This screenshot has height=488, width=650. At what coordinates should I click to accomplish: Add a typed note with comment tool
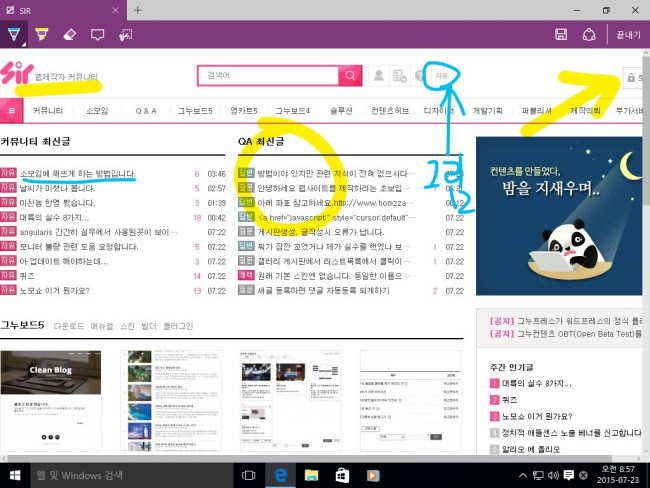click(97, 33)
